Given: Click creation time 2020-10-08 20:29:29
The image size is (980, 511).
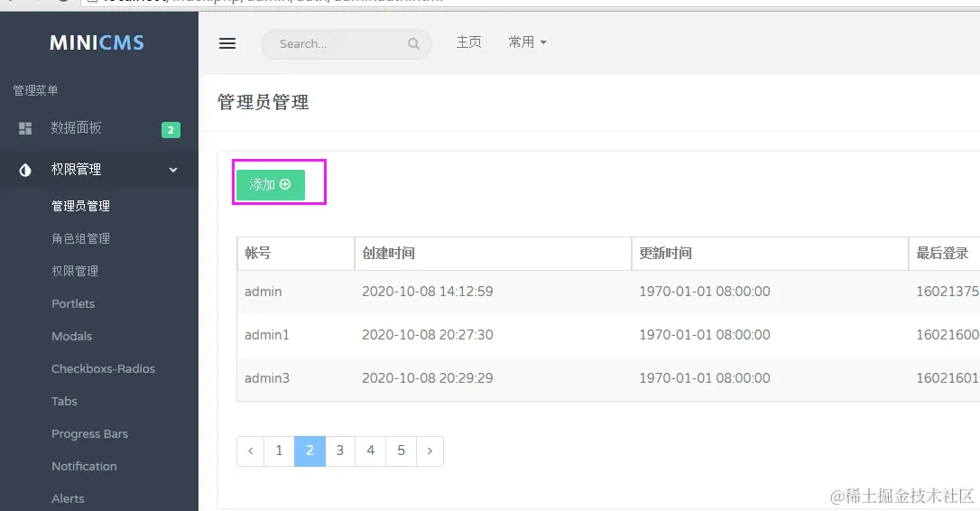Looking at the screenshot, I should pyautogui.click(x=428, y=377).
